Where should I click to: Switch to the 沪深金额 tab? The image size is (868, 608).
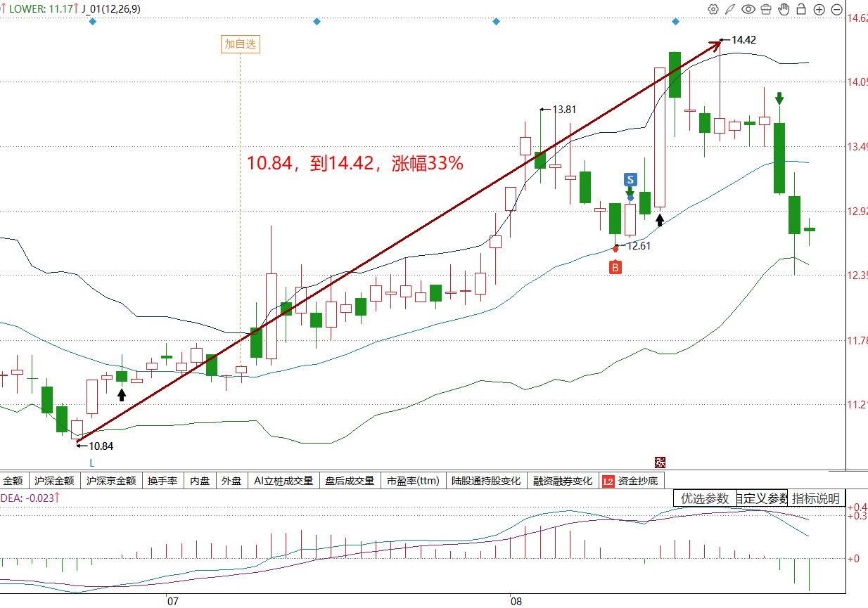tap(54, 481)
